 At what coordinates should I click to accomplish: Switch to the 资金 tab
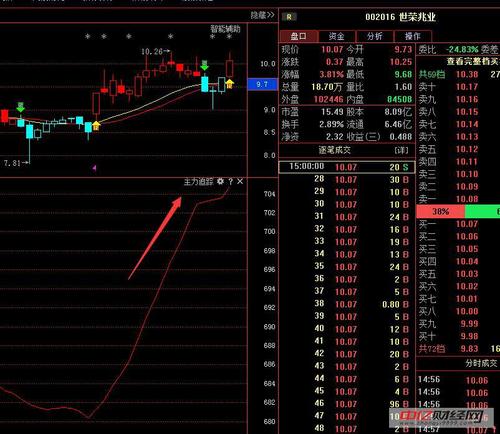(x=337, y=36)
